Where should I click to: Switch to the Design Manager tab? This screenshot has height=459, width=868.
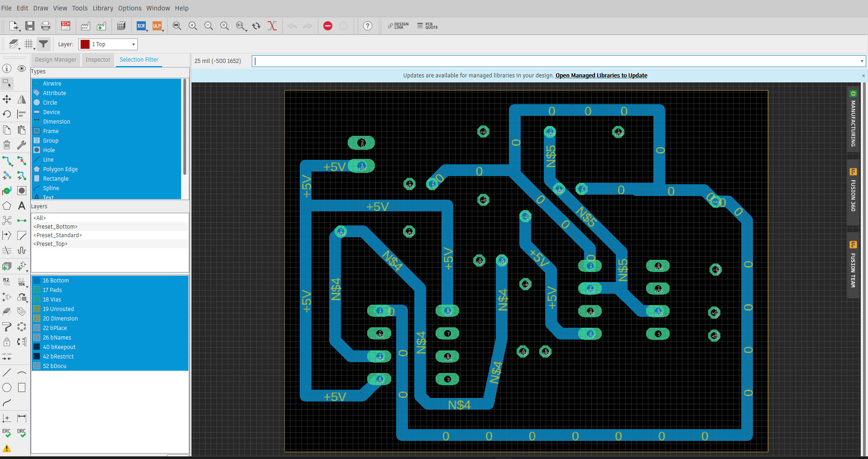(x=56, y=60)
